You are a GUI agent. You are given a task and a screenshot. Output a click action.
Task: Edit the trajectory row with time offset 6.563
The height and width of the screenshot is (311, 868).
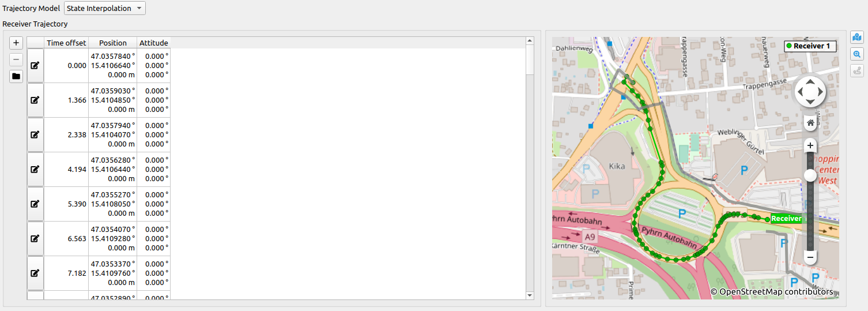(x=35, y=238)
